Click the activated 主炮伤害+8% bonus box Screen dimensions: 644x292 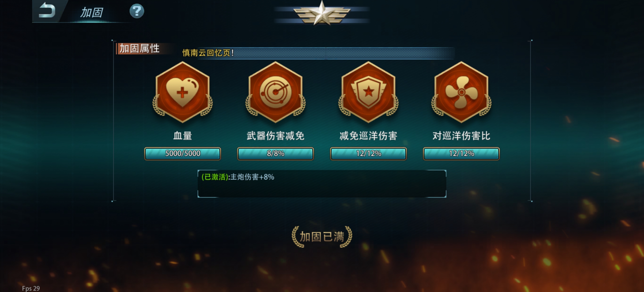pos(322,183)
